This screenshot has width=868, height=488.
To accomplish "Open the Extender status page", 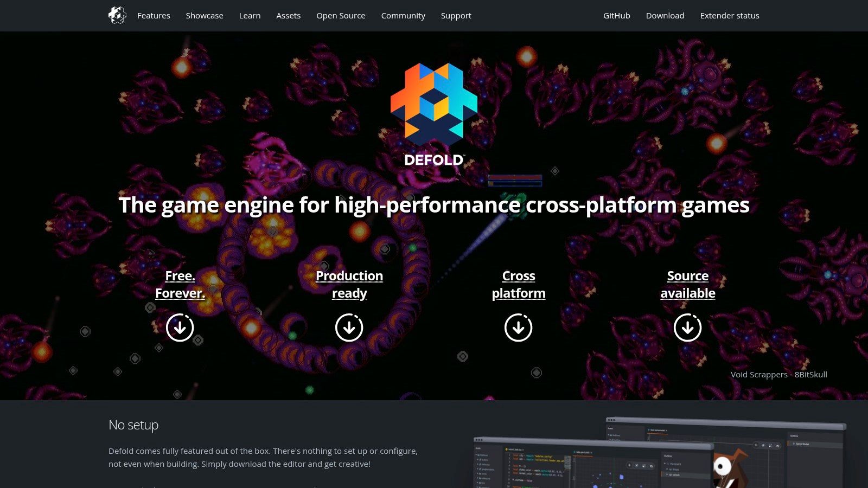I will click(730, 16).
